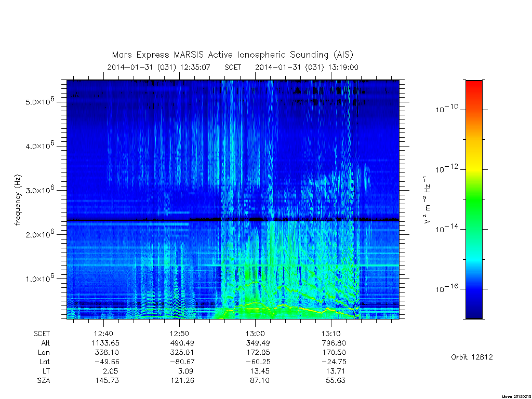Click the 'Lat' row label
The image size is (532, 399).
[x=45, y=362]
